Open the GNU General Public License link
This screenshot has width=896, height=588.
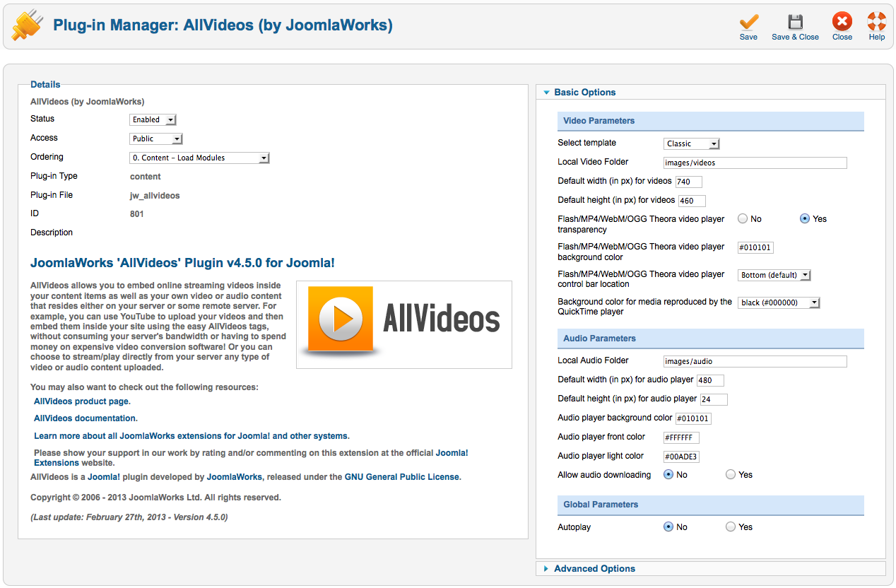[x=403, y=477]
